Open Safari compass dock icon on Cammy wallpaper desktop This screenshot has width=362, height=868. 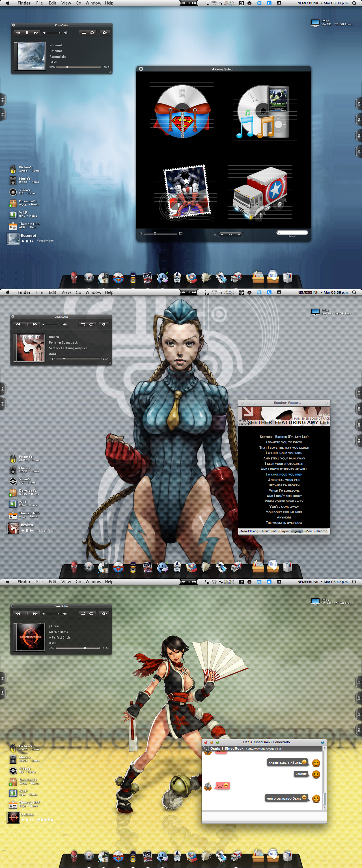pos(89,567)
